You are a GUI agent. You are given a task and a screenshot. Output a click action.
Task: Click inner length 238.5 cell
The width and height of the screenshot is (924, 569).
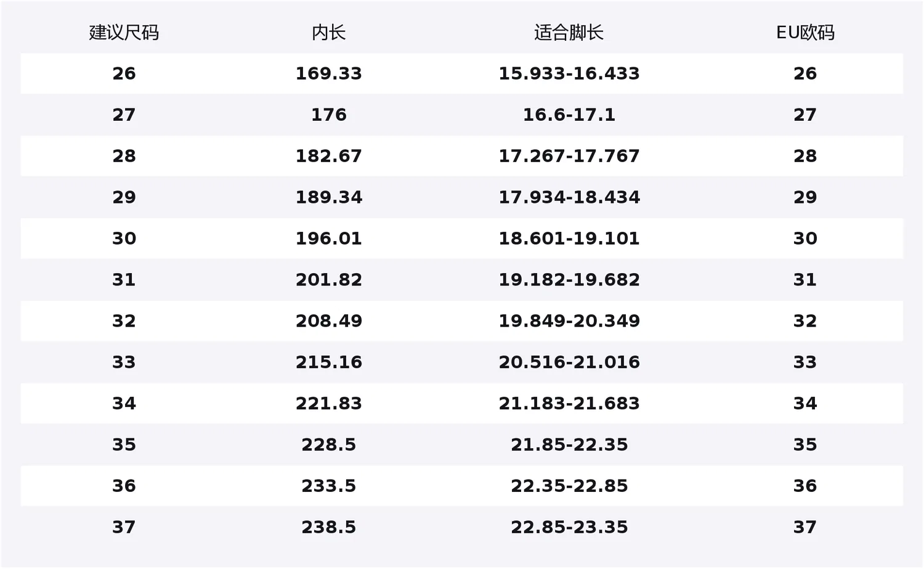328,528
